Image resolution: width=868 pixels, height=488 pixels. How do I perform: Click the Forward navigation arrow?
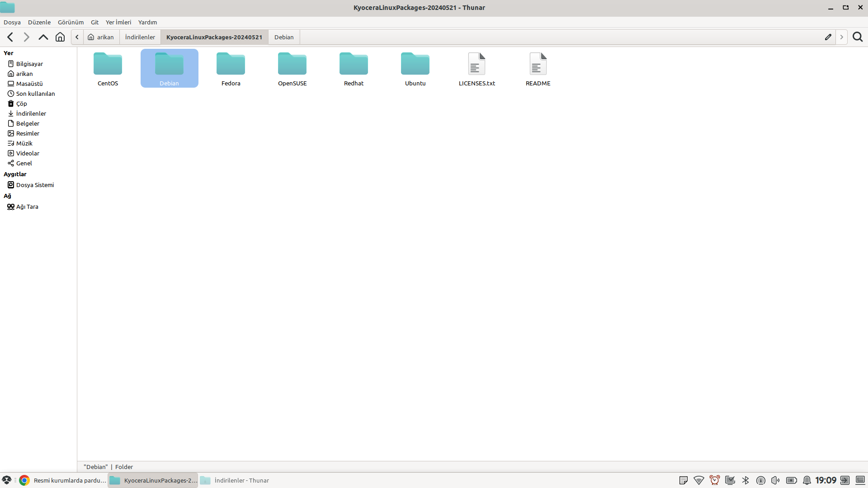[27, 37]
